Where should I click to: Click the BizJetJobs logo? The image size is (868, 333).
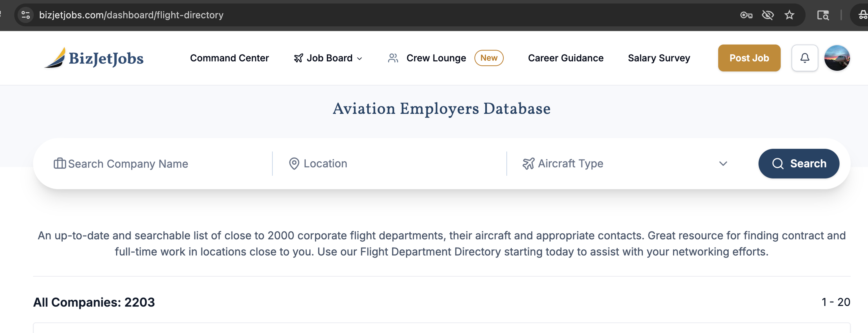94,58
